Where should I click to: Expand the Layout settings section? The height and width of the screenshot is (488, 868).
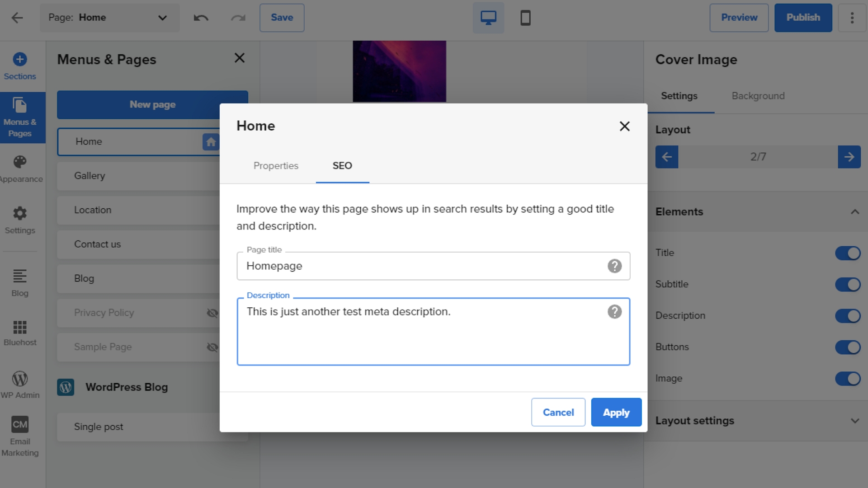(854, 421)
